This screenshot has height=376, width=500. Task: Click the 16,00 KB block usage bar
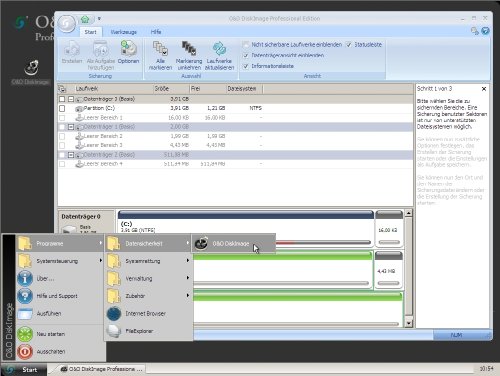pyautogui.click(x=389, y=242)
